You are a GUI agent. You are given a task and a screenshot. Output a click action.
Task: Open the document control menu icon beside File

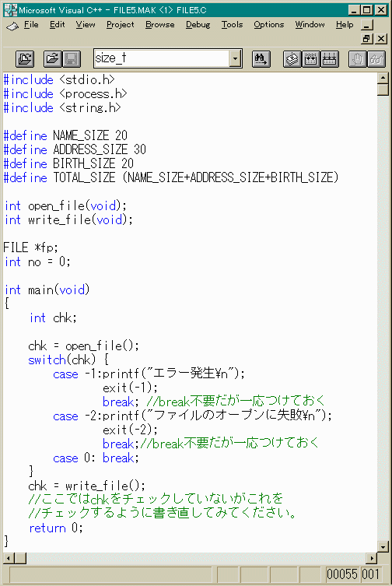click(12, 26)
